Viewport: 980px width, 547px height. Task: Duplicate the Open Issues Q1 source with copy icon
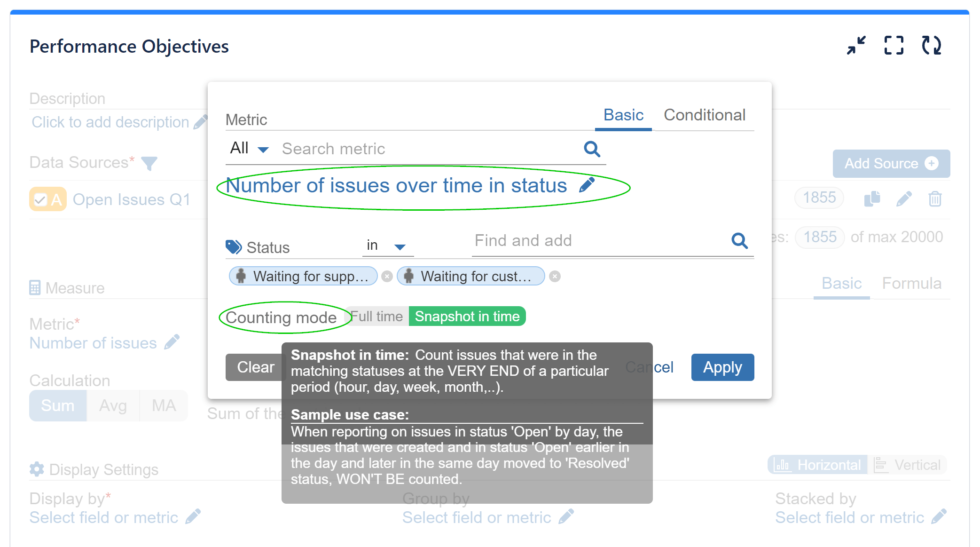872,199
